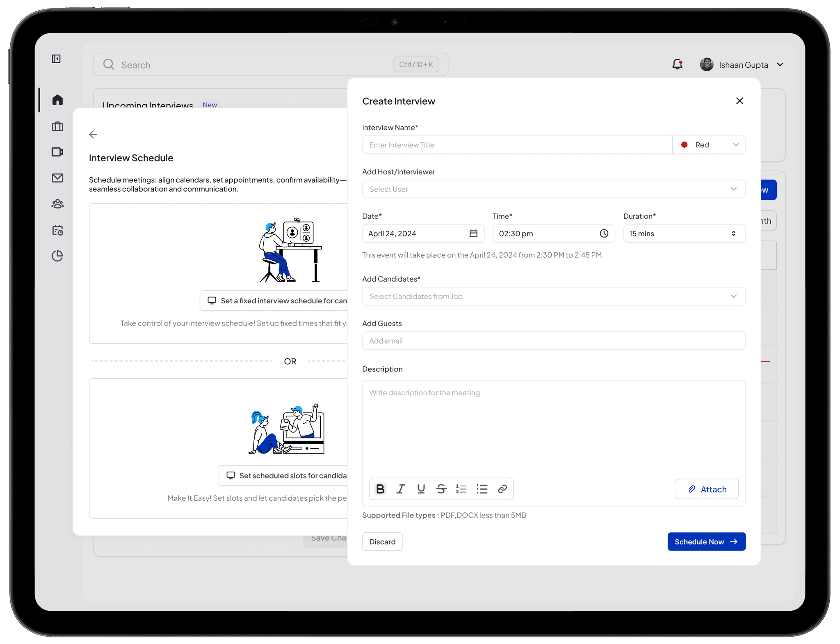Open the mail section in sidebar
This screenshot has width=840, height=644.
point(57,178)
